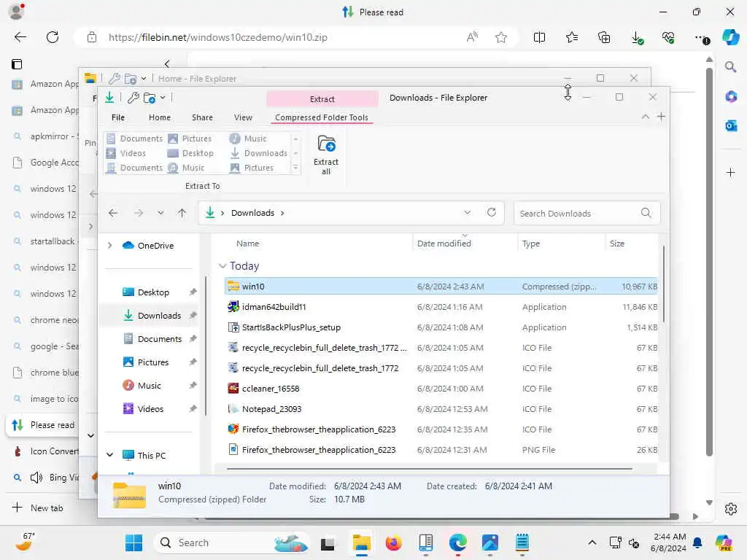The height and width of the screenshot is (560, 747).
Task: Select Compressed Folder Tools tab
Action: (x=322, y=117)
